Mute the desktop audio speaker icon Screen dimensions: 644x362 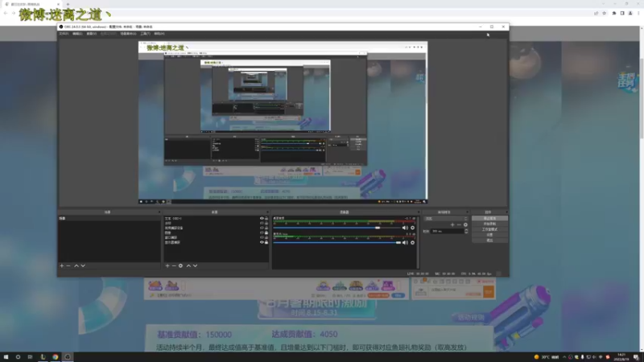(x=405, y=228)
